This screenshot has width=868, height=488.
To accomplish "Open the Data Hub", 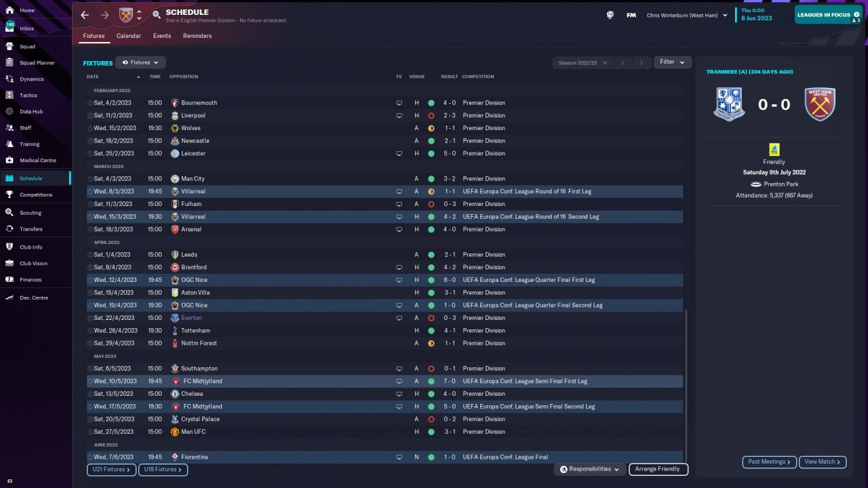I will coord(31,112).
